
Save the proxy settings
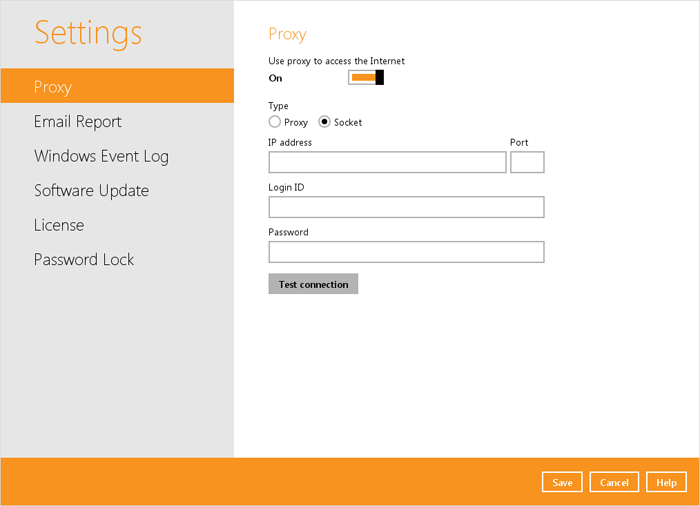[562, 482]
